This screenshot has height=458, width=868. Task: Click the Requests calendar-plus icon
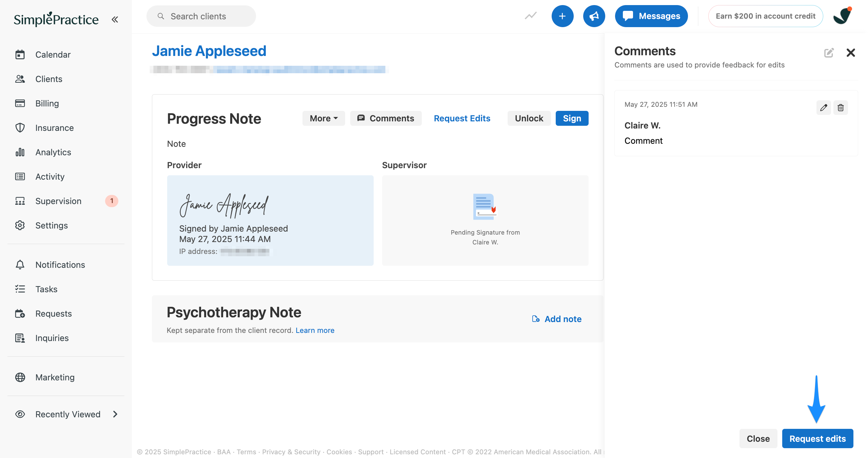(20, 314)
